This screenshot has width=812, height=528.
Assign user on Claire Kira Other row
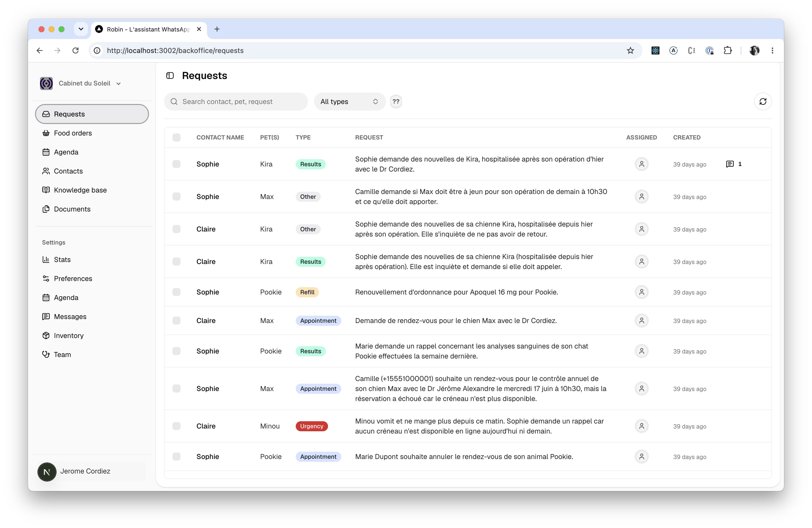(641, 229)
